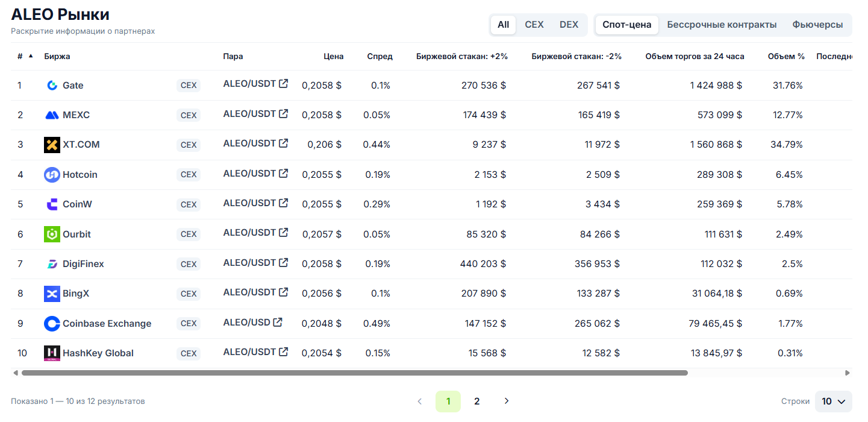Open the XT.COM exchange name link
The image size is (868, 422).
click(x=81, y=145)
